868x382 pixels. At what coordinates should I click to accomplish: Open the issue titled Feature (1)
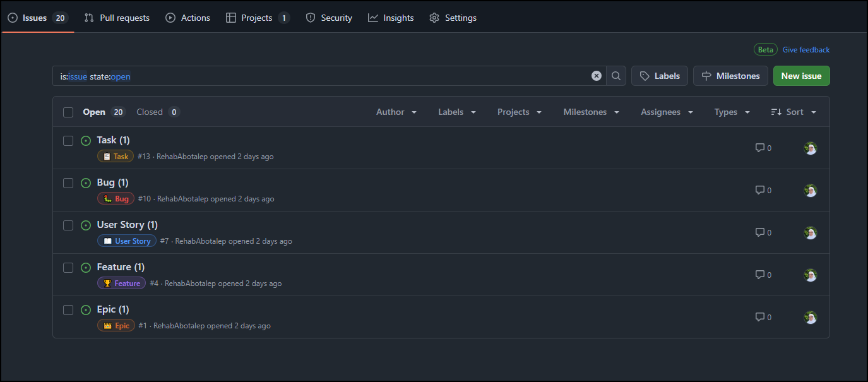[x=121, y=267]
